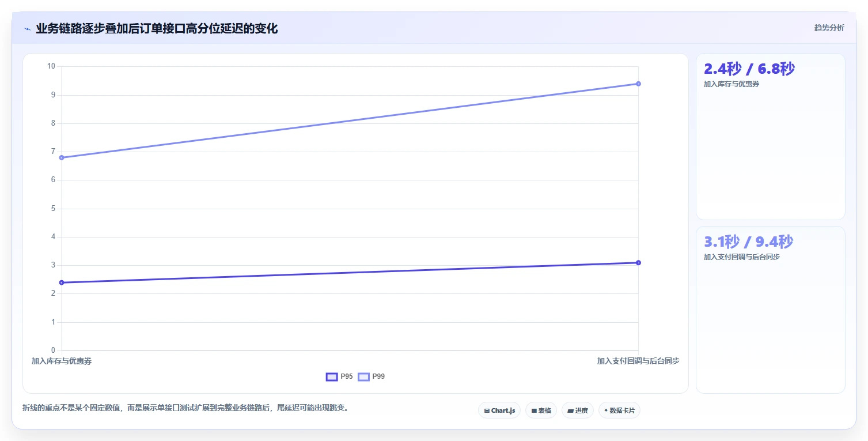Click y-axis tick label 0
868x441 pixels.
53,350
